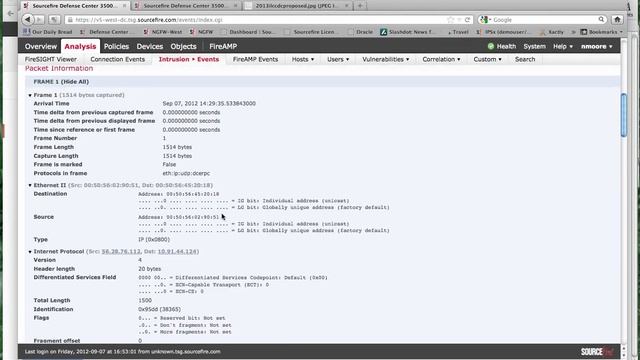Expand the Help dropdown

(563, 47)
